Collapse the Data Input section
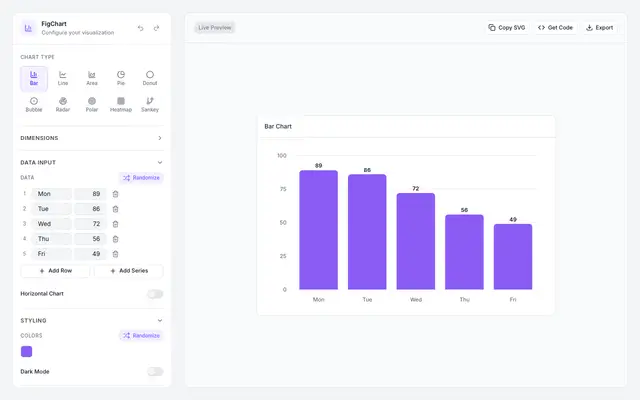The width and height of the screenshot is (640, 400). (92, 162)
